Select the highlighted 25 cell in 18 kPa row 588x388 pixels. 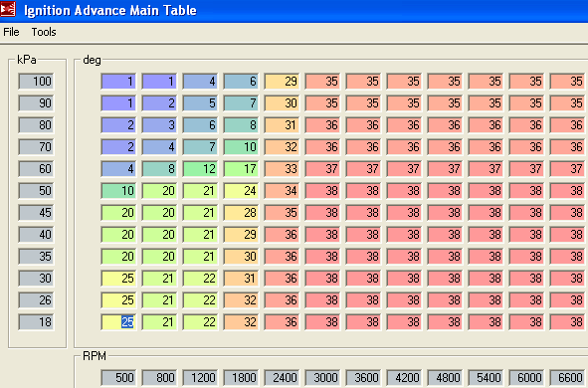point(118,322)
